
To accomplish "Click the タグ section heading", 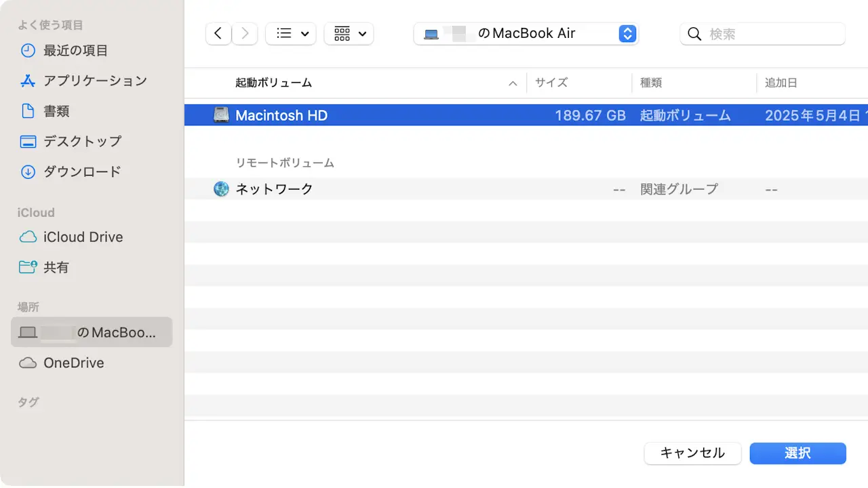I will point(28,402).
